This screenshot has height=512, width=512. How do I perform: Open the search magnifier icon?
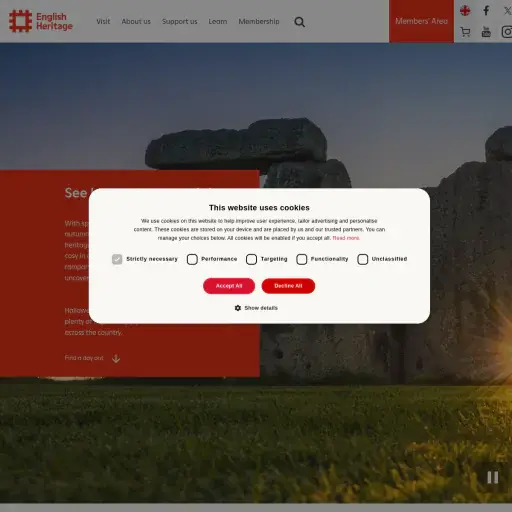[x=299, y=22]
